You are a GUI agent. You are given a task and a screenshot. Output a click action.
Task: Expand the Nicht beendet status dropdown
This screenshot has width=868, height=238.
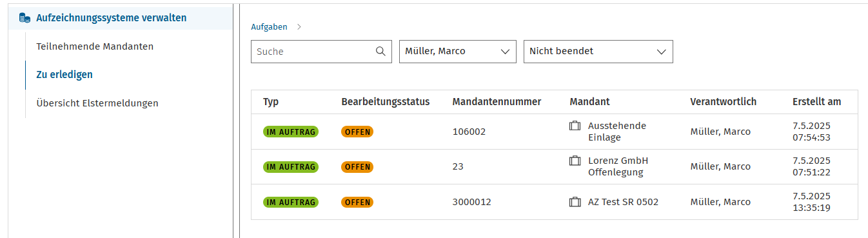(x=598, y=52)
